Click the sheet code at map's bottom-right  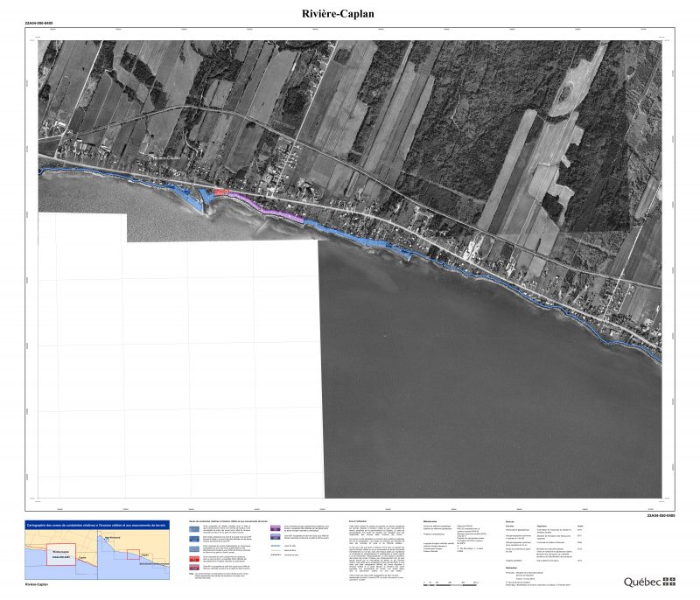660,517
